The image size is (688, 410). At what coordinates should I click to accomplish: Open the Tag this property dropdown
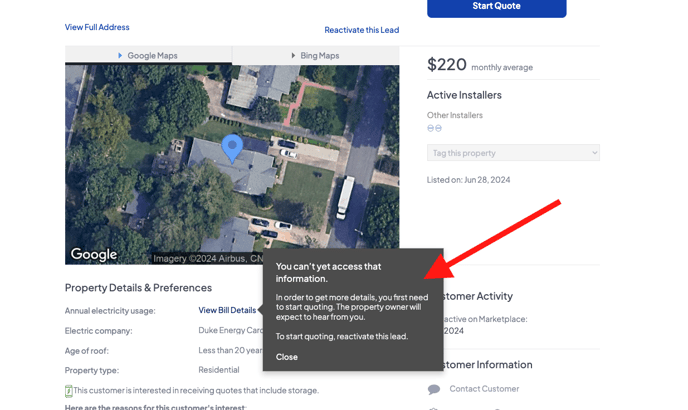(x=513, y=153)
